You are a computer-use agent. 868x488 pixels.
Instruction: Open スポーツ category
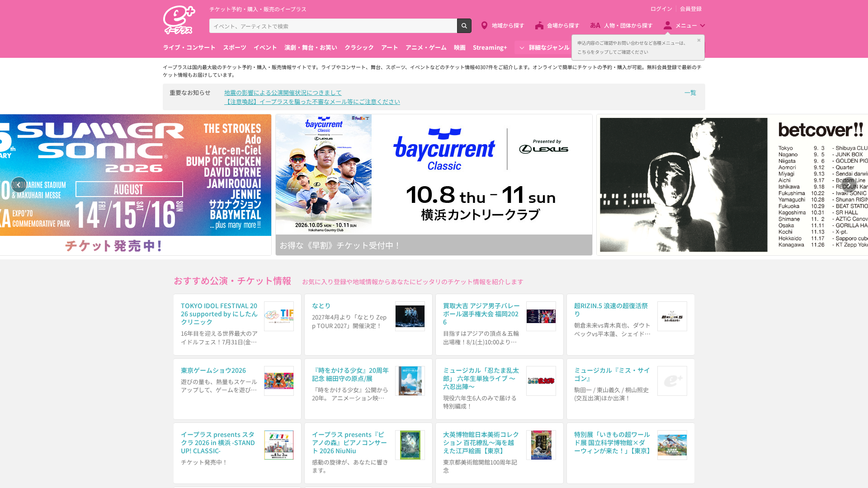click(235, 47)
